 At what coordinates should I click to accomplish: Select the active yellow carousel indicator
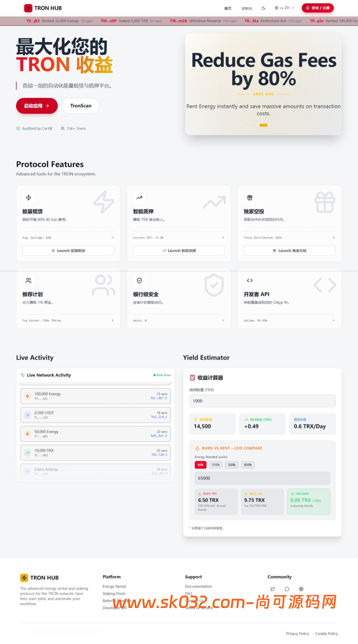click(263, 125)
